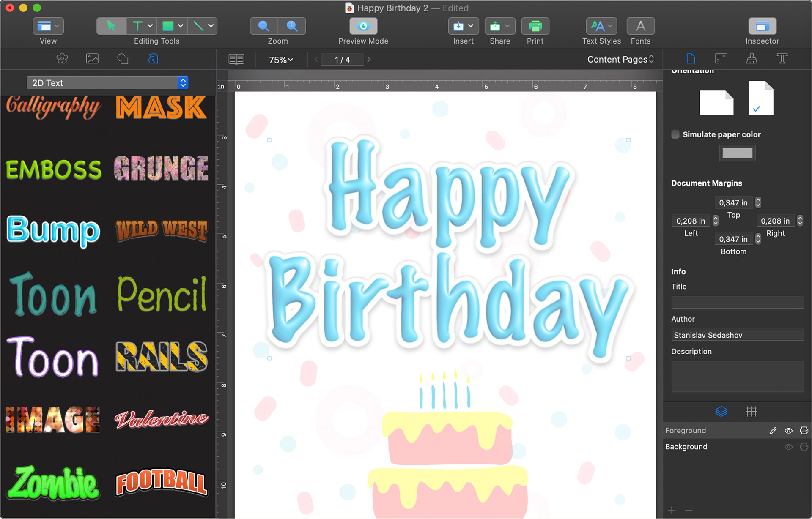
Task: Pick the Zombie text style
Action: click(54, 483)
